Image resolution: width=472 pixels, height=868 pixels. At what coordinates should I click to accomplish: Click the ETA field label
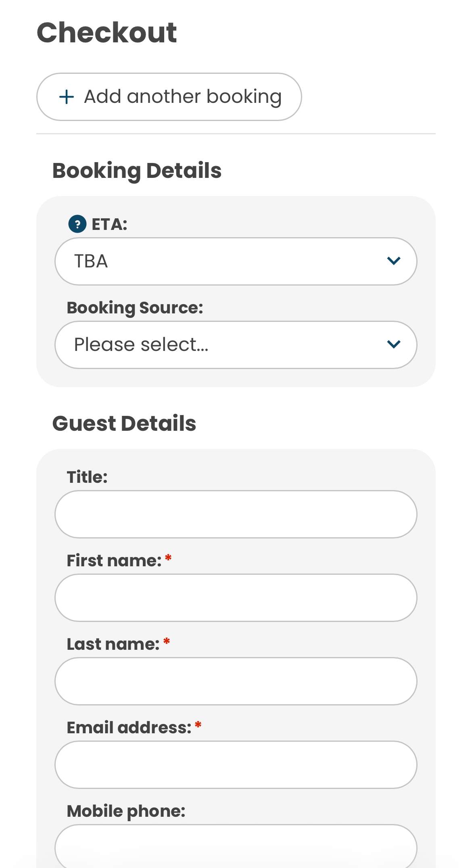tap(109, 225)
